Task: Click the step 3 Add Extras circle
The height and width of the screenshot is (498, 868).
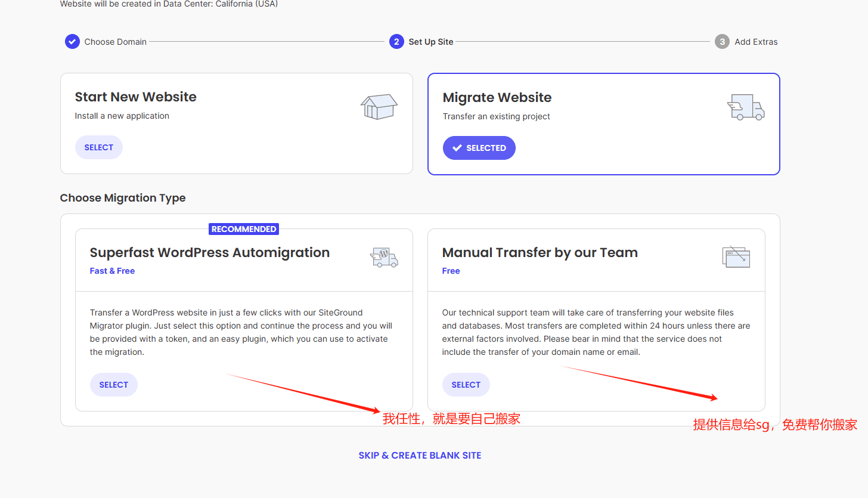Action: 722,42
